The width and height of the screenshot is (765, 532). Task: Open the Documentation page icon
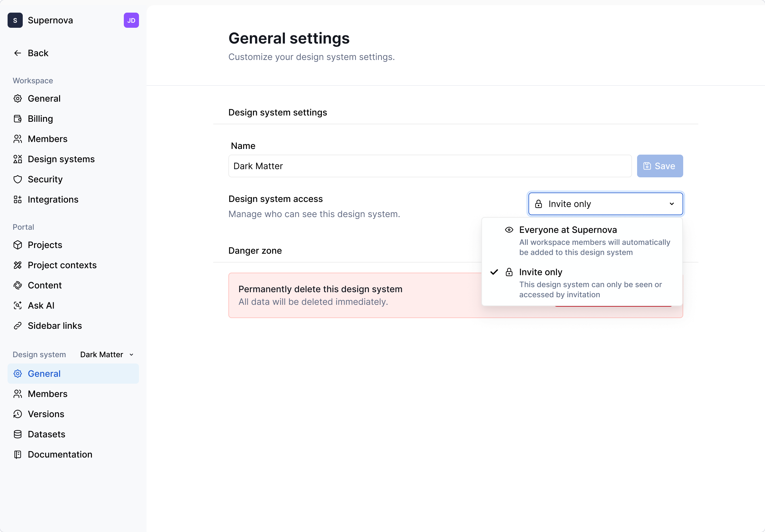18,454
